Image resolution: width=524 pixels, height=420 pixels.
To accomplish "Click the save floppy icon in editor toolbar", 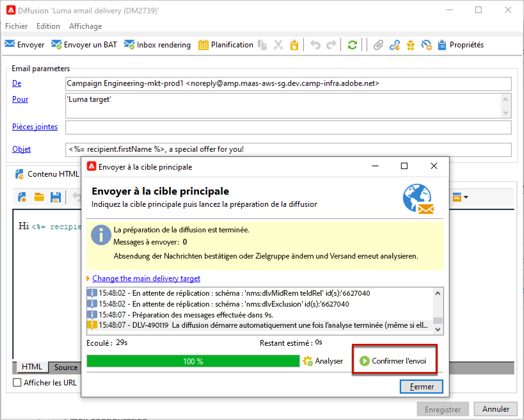I will click(56, 197).
